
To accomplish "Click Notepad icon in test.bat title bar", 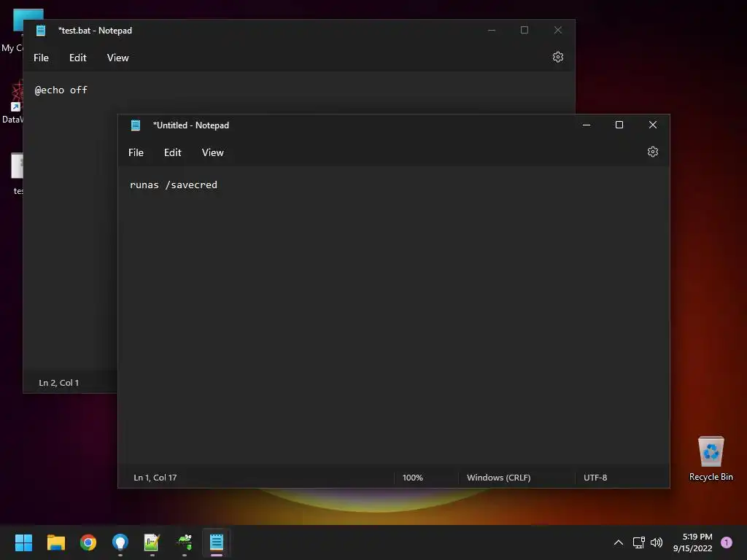I will tap(41, 31).
